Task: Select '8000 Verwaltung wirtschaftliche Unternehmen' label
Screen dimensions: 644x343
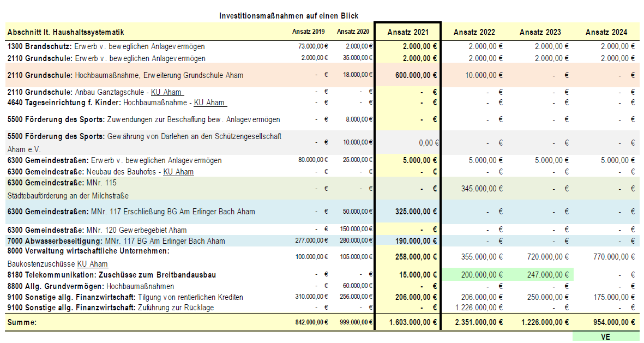Action: pyautogui.click(x=88, y=251)
